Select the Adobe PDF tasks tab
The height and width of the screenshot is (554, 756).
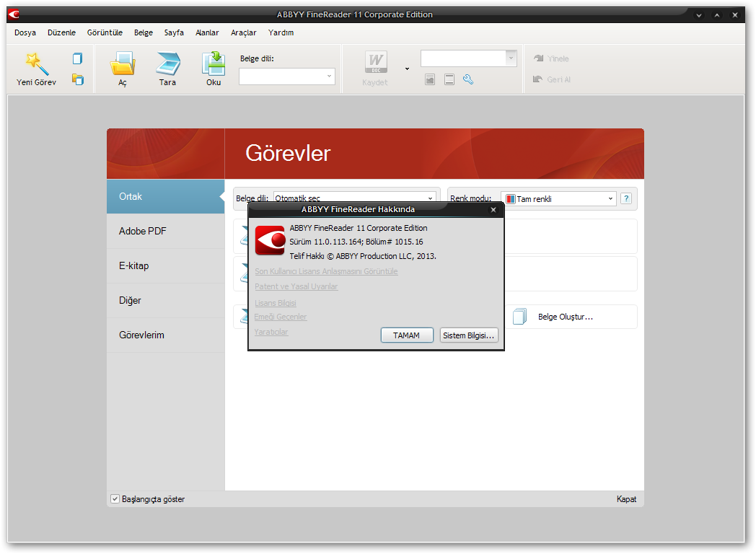[165, 231]
